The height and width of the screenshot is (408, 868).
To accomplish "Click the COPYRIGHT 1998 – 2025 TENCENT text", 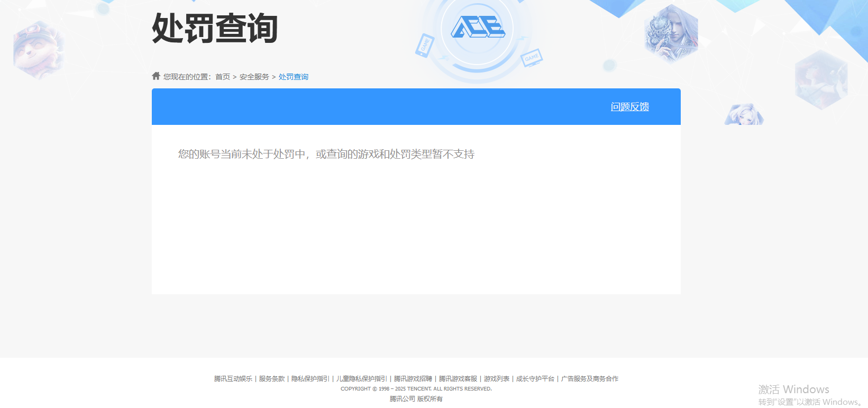I will [416, 389].
